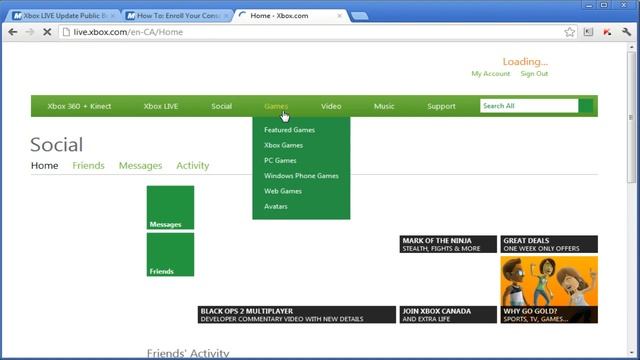Select Windows Phone Games menu entry
Image resolution: width=640 pixels, height=360 pixels.
click(301, 176)
